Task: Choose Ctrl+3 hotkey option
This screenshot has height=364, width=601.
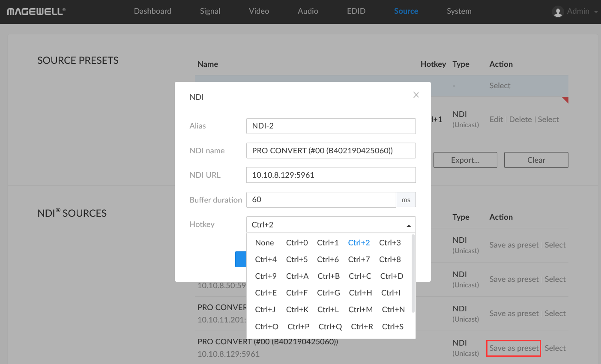Action: [390, 243]
